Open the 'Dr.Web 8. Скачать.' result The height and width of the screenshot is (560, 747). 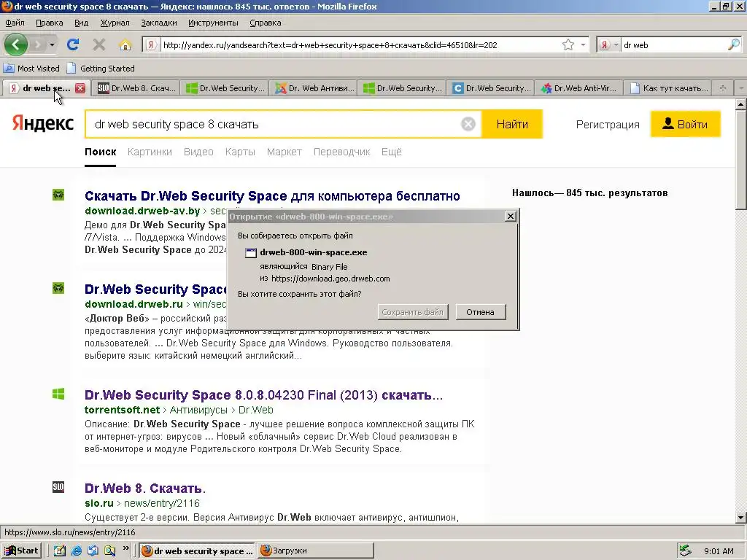pyautogui.click(x=145, y=489)
